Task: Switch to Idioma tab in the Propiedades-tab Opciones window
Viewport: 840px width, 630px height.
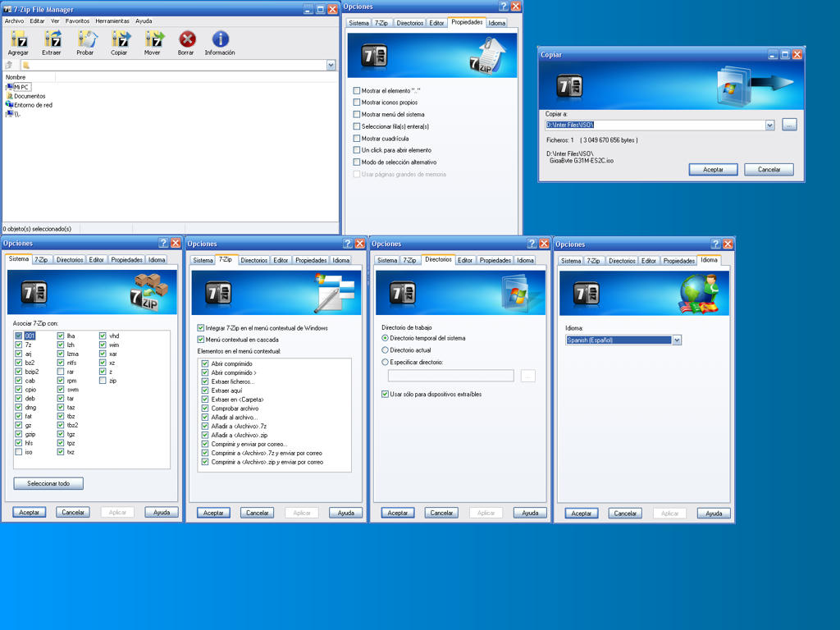Action: tap(496, 23)
